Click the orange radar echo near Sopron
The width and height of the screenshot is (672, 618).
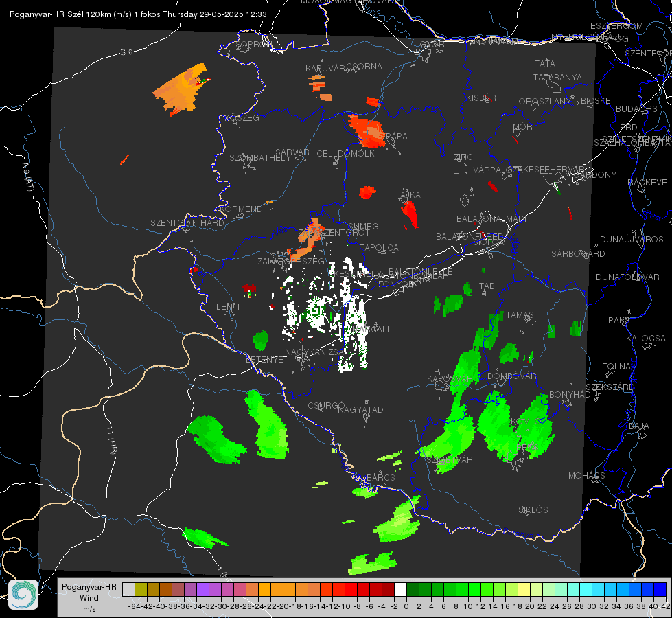181,89
